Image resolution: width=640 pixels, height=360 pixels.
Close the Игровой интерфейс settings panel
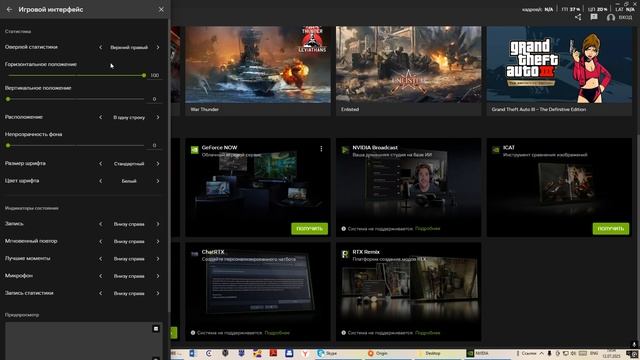(161, 9)
